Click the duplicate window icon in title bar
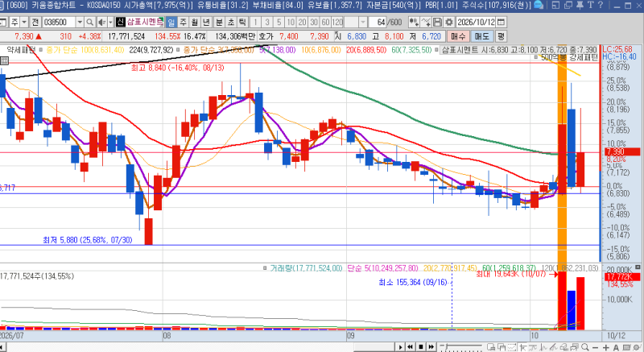 coord(568,5)
